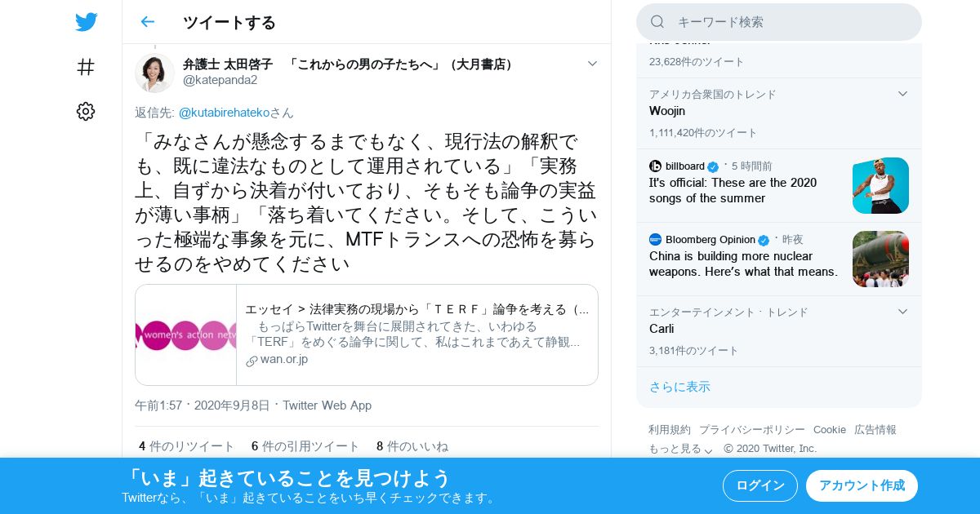Click the Twitter bird logo
The width and height of the screenshot is (980, 514).
[86, 22]
